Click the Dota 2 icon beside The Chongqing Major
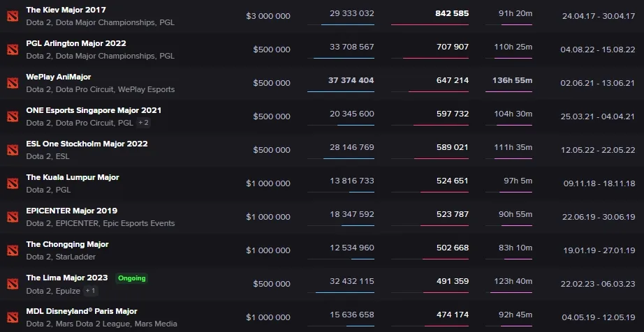This screenshot has height=332, width=644. [x=13, y=250]
